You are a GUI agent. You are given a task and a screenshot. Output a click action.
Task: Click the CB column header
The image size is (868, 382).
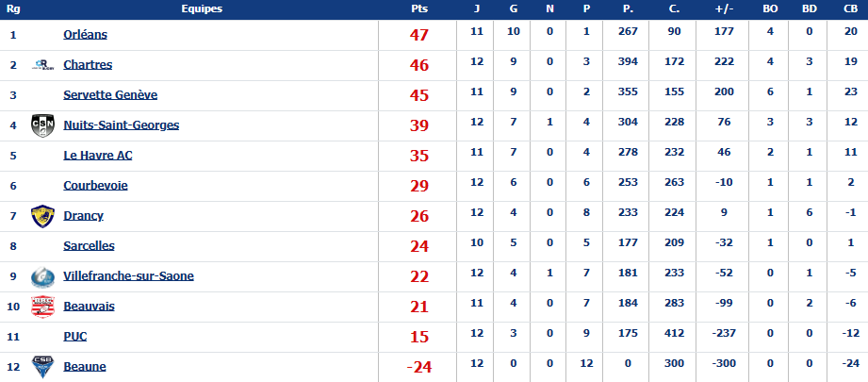(x=850, y=8)
